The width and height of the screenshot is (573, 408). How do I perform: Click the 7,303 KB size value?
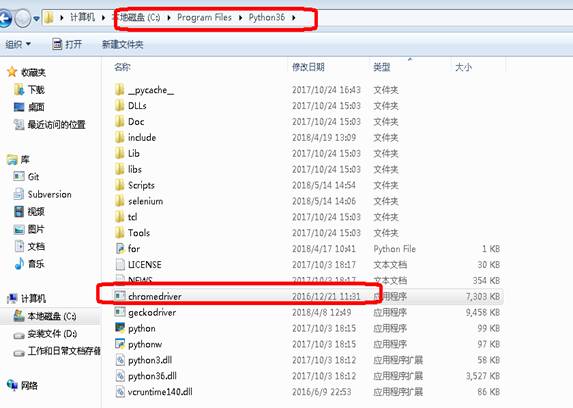[483, 296]
